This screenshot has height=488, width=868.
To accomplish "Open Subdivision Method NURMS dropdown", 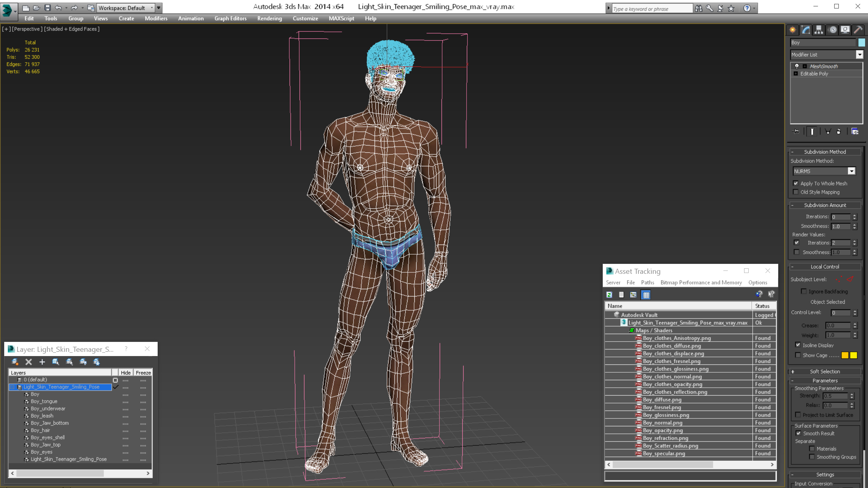I will 851,171.
